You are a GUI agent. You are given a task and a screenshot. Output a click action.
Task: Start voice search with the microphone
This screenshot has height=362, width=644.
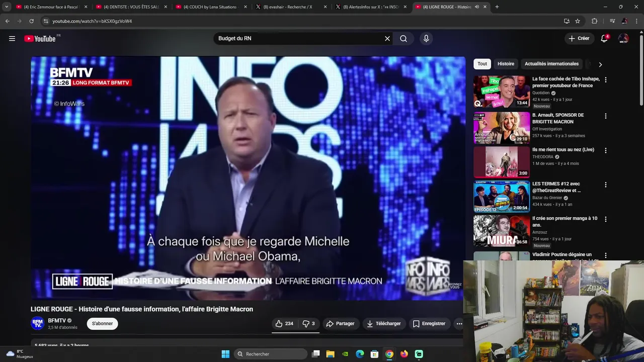click(426, 39)
